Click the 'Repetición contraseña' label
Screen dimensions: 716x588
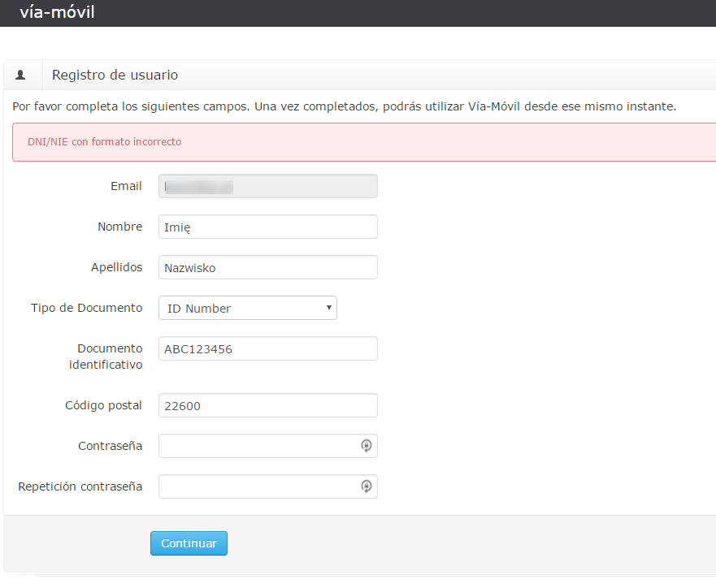pos(80,486)
